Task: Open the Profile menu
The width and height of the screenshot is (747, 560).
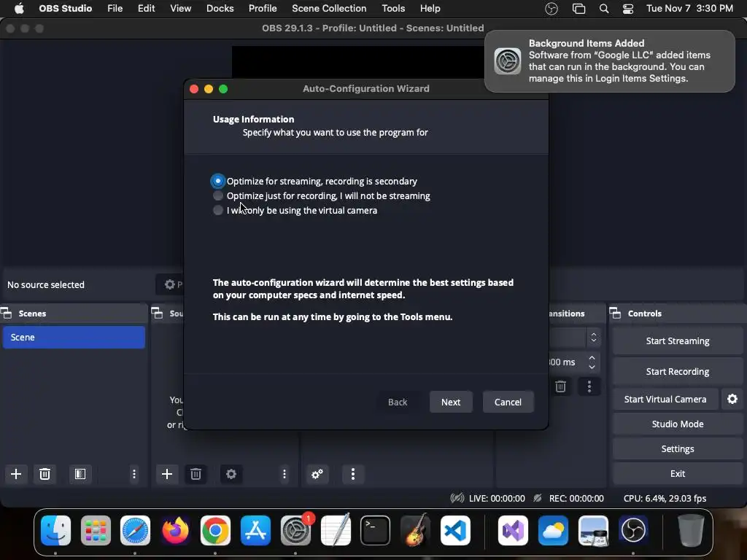Action: click(263, 9)
